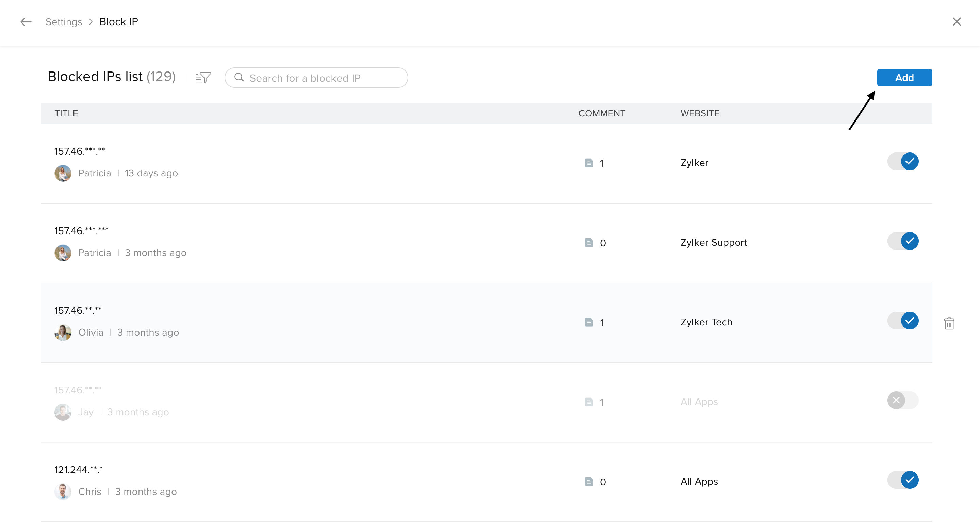980x531 pixels.
Task: Click the back arrow icon
Action: point(26,22)
